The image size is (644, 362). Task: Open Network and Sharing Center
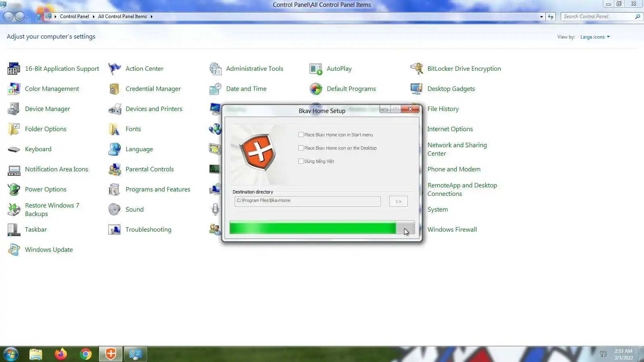click(457, 149)
